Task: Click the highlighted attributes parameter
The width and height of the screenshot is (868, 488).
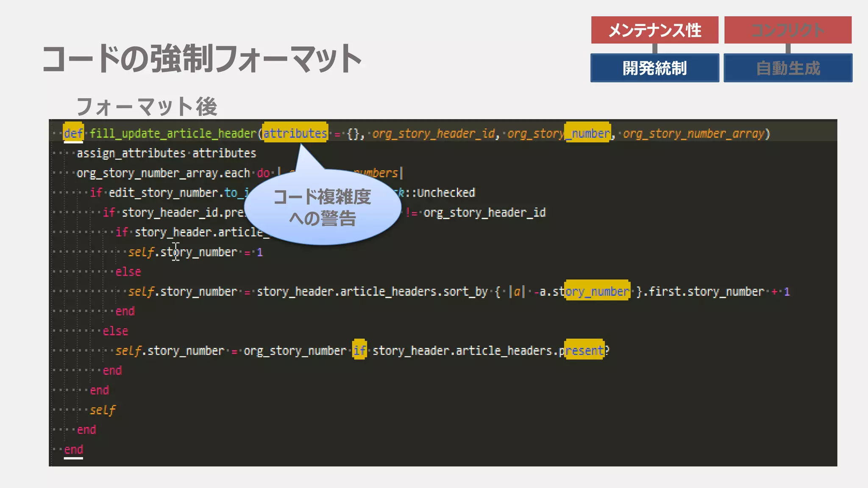Action: 295,133
